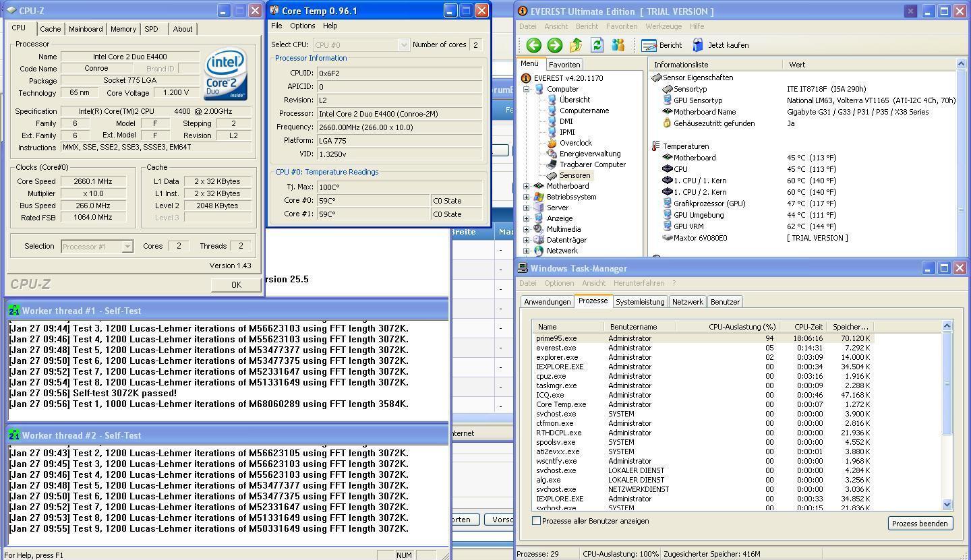Open About tab in CPU-Z
Image resolution: width=971 pixels, height=560 pixels.
pyautogui.click(x=183, y=29)
